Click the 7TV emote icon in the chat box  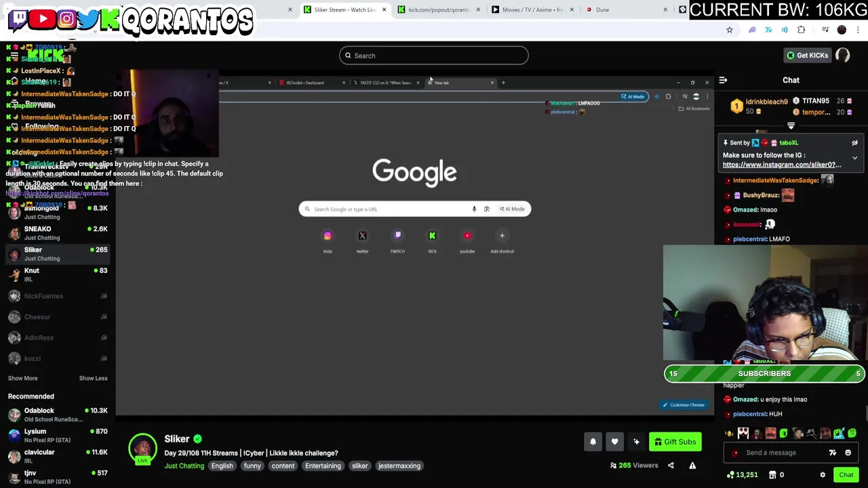(833, 453)
